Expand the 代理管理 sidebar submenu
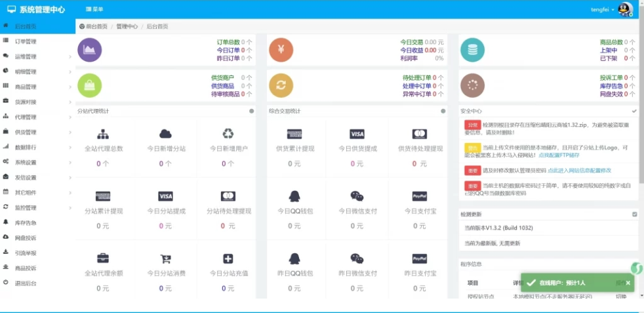This screenshot has height=313, width=644. point(38,117)
